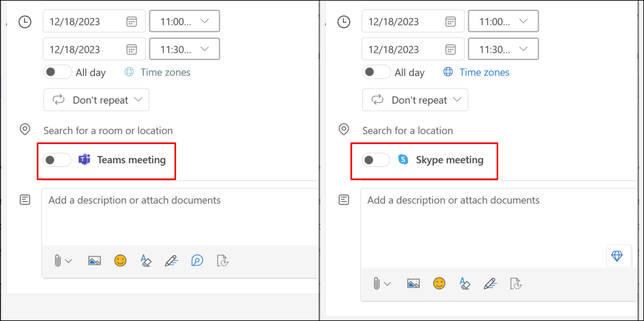Open start date calendar picker in left panel

click(x=131, y=22)
